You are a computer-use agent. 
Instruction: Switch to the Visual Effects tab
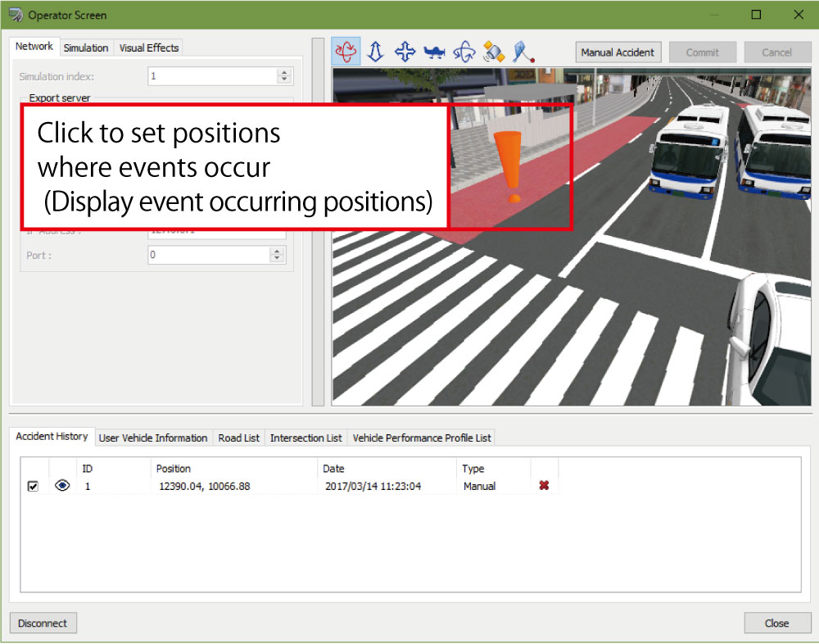coord(148,48)
